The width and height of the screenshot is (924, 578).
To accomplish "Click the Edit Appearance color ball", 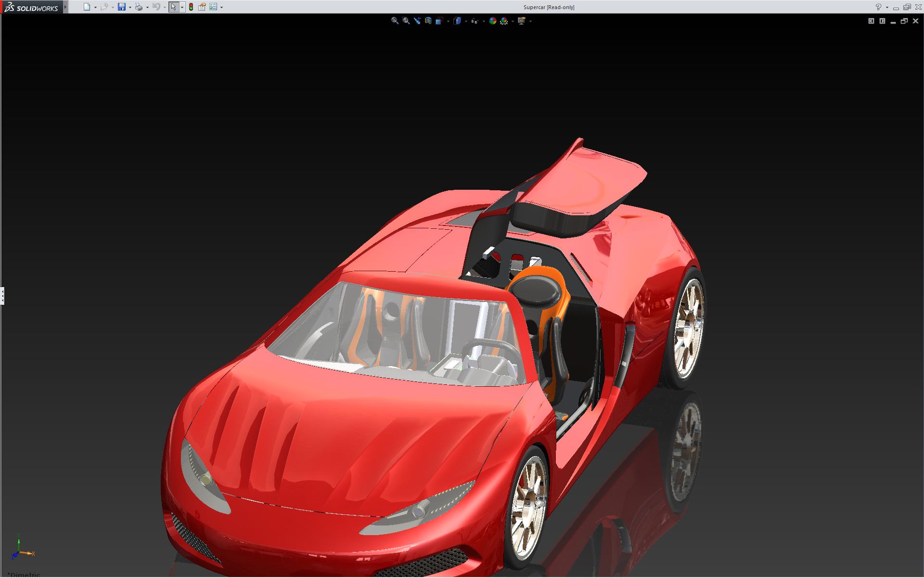I will (x=492, y=21).
